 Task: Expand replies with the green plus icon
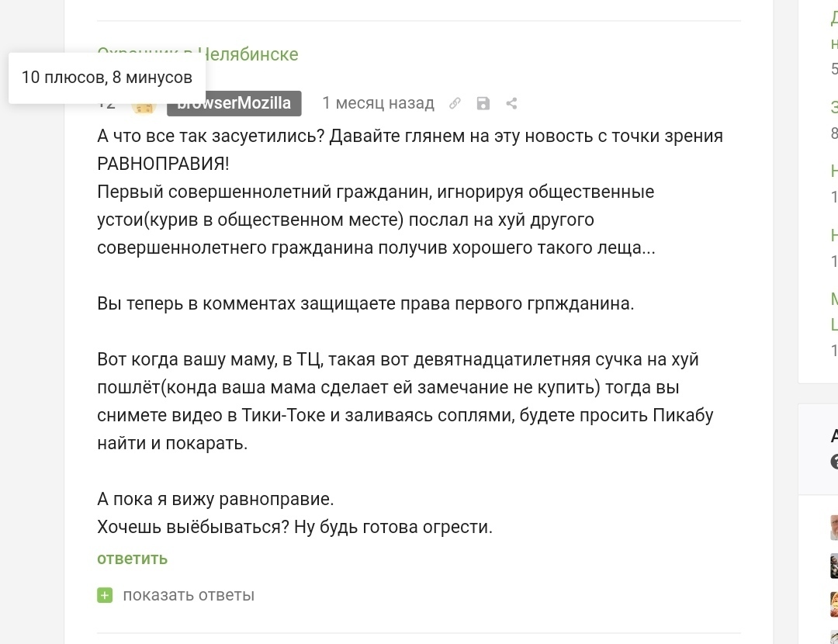[x=105, y=595]
